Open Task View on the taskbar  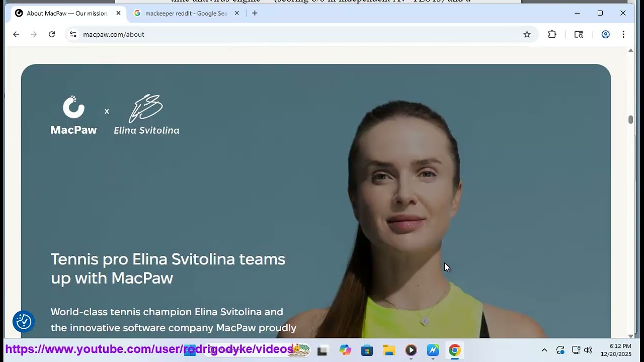click(x=323, y=350)
